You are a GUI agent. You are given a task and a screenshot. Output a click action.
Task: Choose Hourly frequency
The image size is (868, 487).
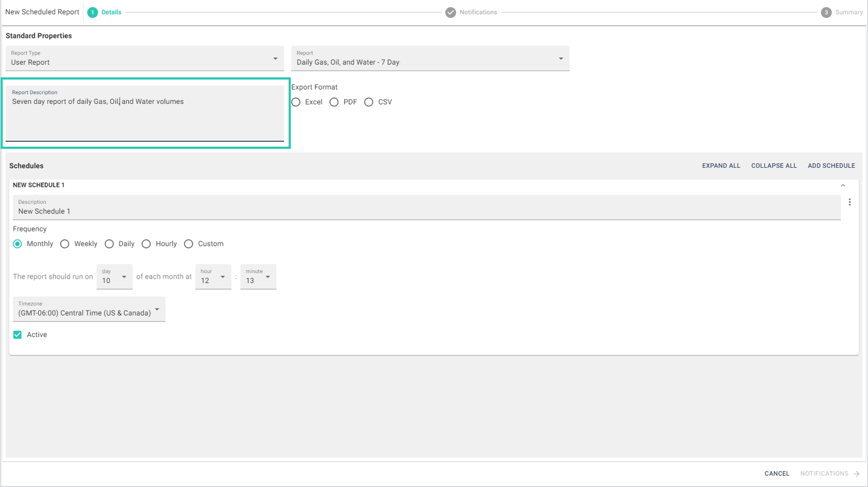(146, 244)
